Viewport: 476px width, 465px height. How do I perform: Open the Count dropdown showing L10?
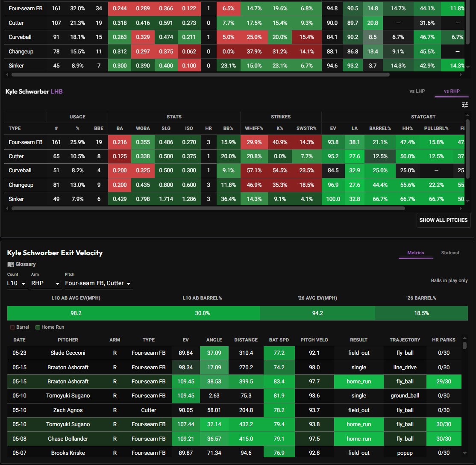pyautogui.click(x=17, y=283)
